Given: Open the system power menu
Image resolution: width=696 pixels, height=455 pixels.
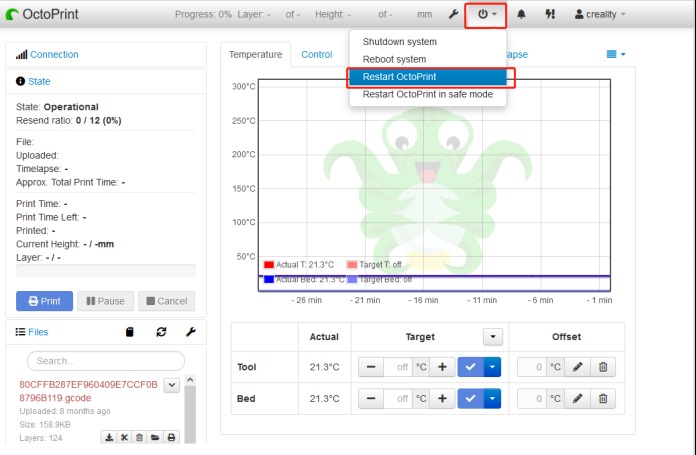Looking at the screenshot, I should click(486, 14).
